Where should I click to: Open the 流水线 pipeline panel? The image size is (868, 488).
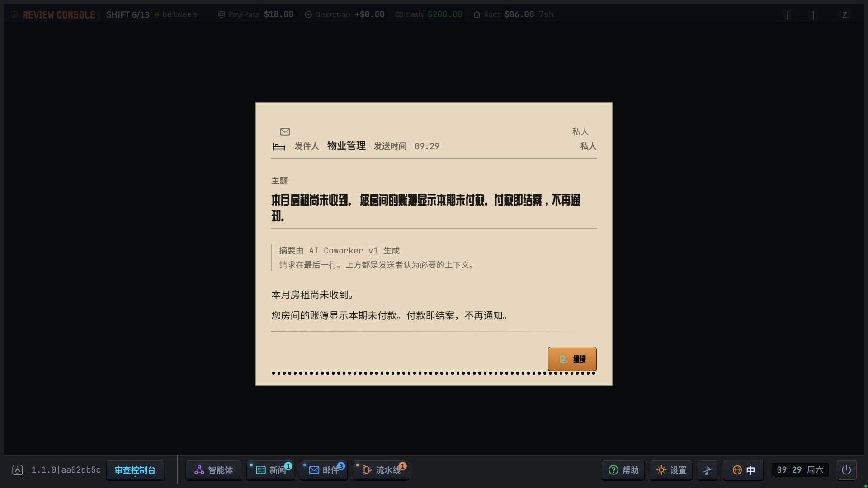coord(381,470)
